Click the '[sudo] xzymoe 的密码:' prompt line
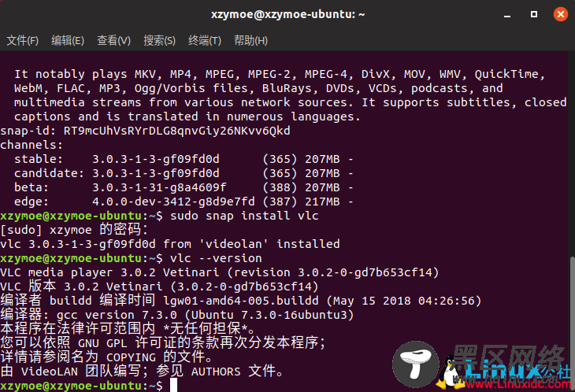The height and width of the screenshot is (392, 575). [74, 230]
